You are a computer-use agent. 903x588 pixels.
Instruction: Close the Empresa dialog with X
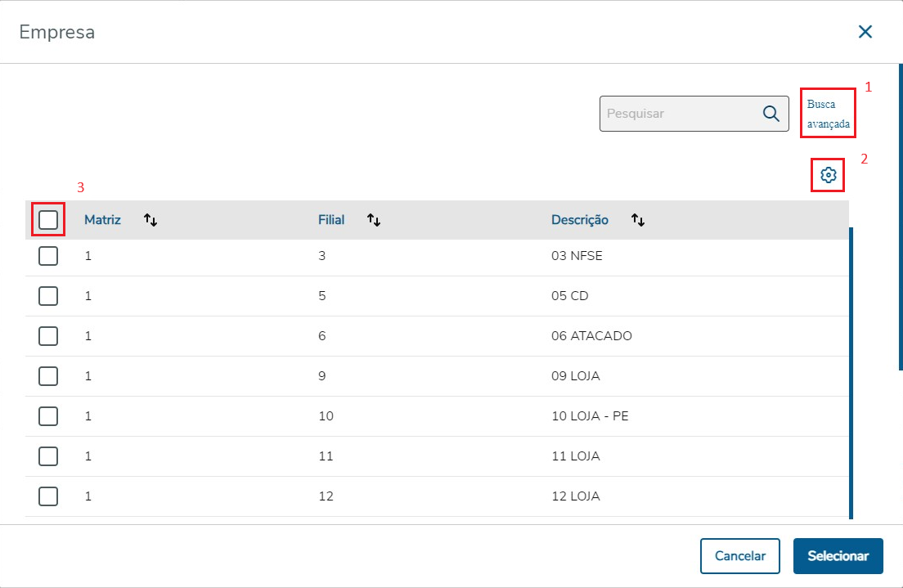pos(865,32)
